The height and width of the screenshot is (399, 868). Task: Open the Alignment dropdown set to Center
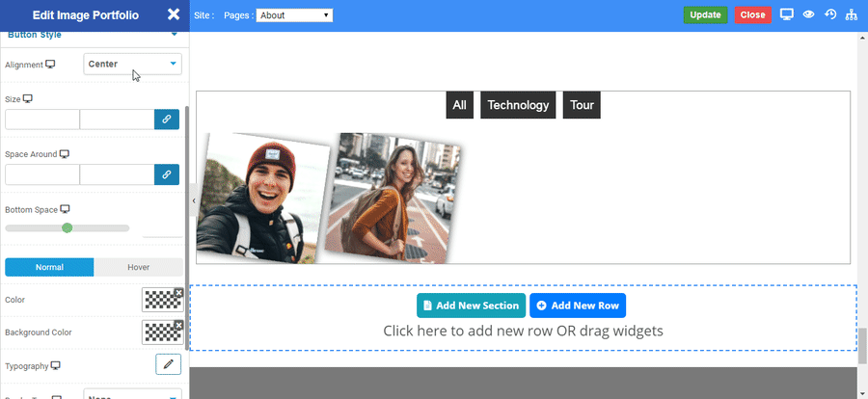(132, 65)
